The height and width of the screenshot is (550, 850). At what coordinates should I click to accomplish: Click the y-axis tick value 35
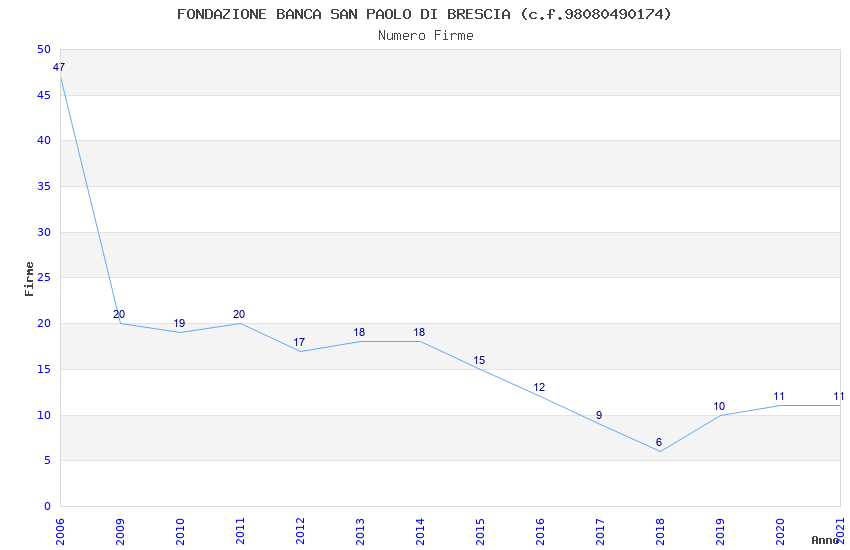point(44,186)
